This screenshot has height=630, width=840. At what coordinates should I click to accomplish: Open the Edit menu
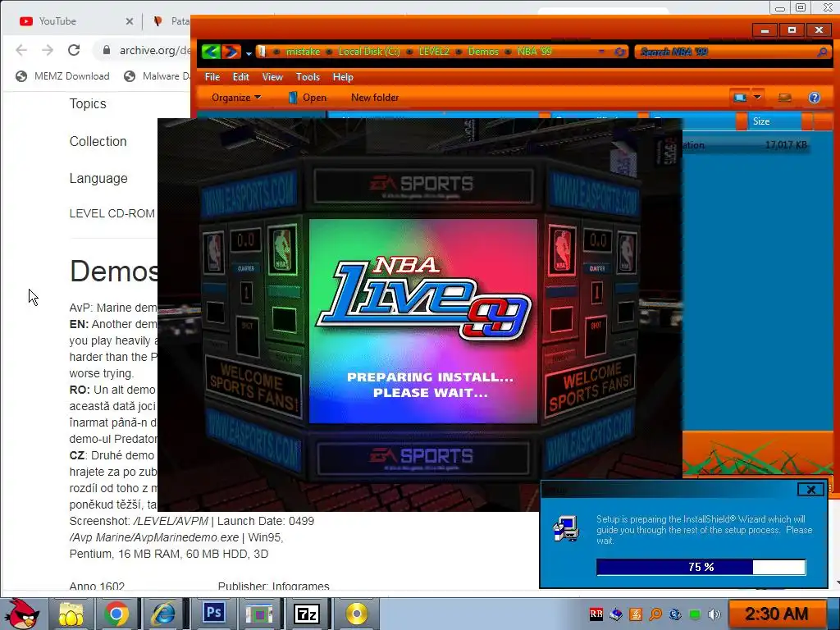[240, 76]
